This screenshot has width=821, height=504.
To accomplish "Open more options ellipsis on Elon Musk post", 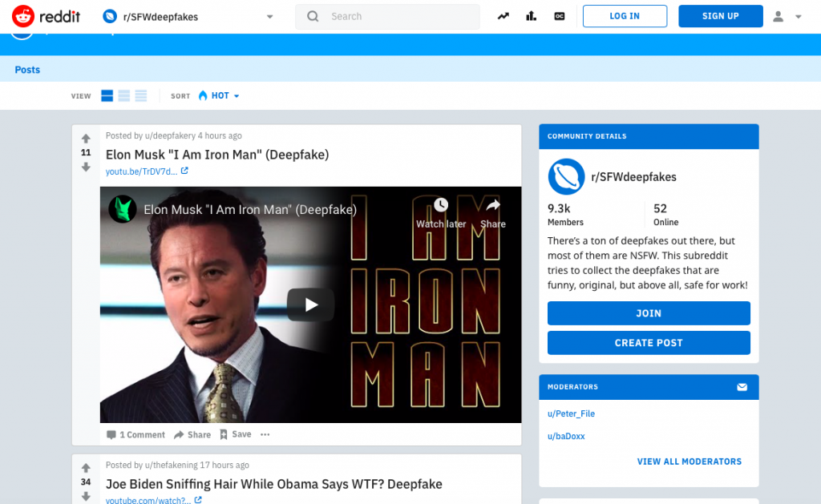I will [x=265, y=434].
